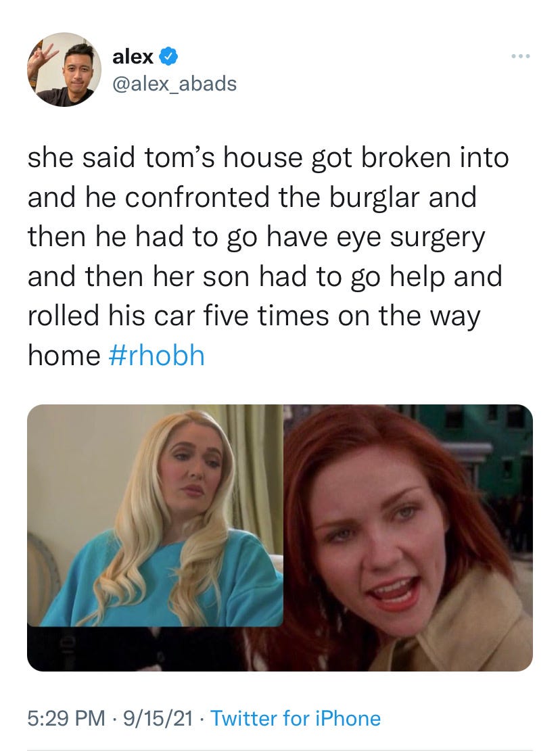Open the red-haired woman image

(408, 538)
